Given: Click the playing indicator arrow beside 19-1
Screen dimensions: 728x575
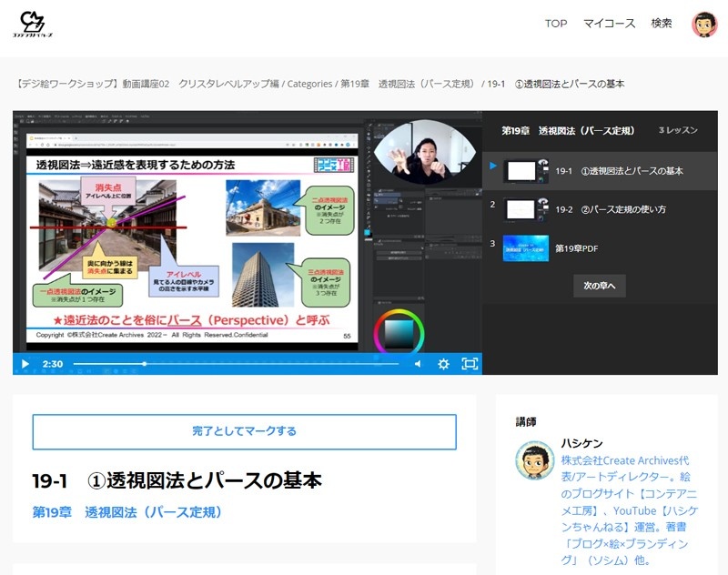Looking at the screenshot, I should point(493,166).
